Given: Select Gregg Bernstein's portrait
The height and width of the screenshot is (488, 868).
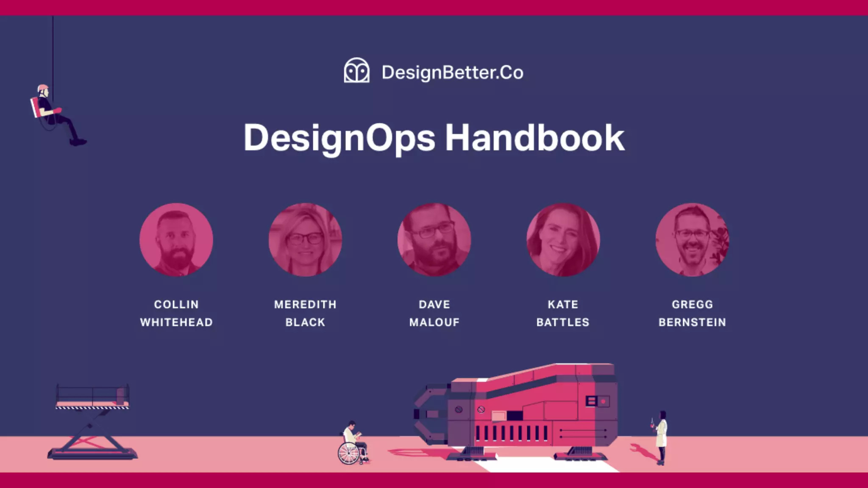Looking at the screenshot, I should pos(692,240).
